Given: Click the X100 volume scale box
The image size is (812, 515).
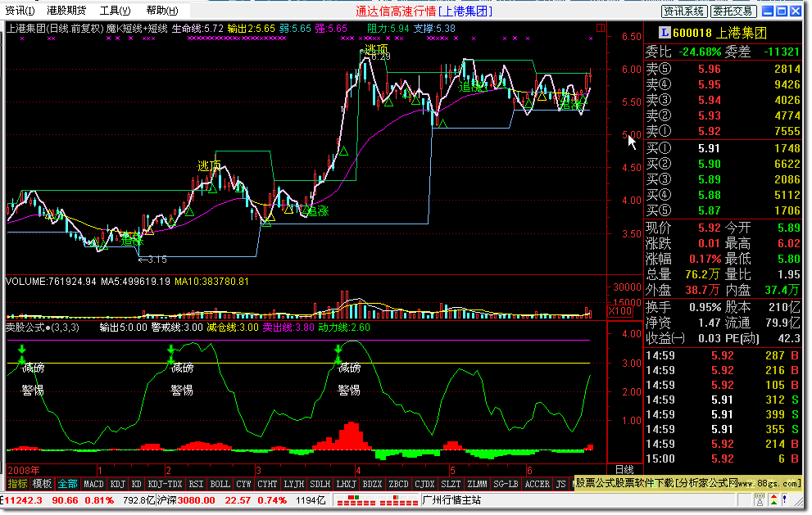Looking at the screenshot, I should [x=620, y=311].
